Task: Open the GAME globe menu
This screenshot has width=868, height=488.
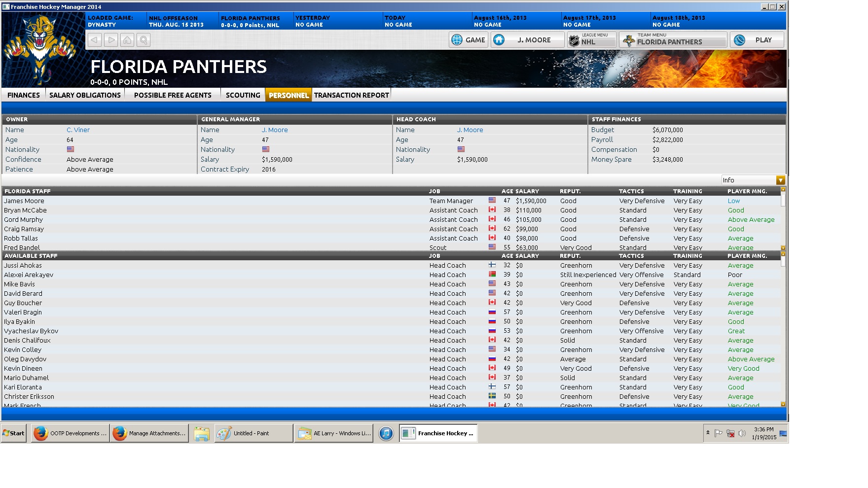Action: (x=468, y=40)
